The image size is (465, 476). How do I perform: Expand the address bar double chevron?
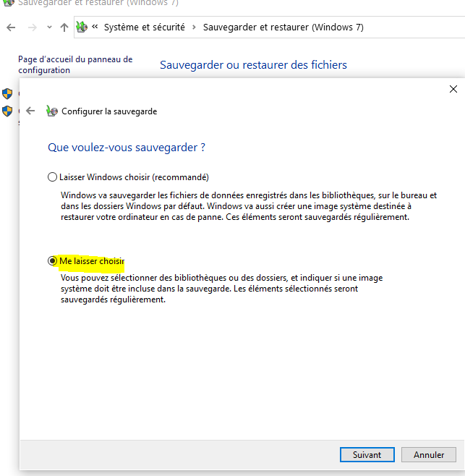(95, 27)
